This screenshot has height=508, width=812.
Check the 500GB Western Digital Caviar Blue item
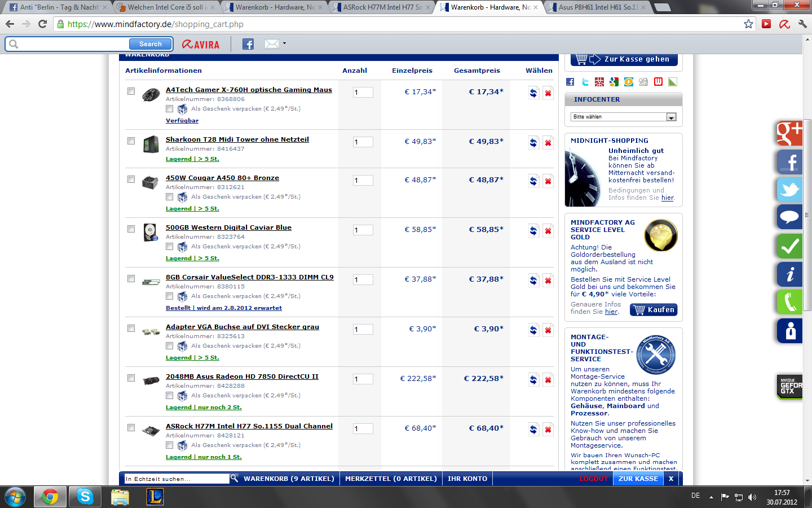(x=131, y=229)
